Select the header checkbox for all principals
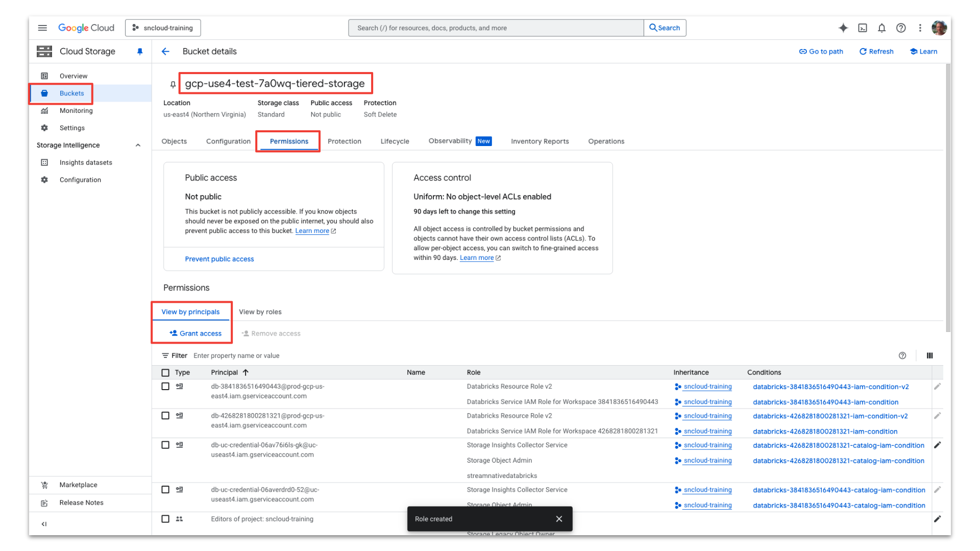 (x=165, y=373)
